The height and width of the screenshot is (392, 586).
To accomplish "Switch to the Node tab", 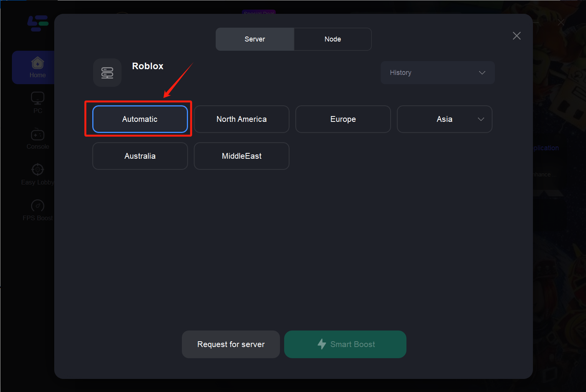I will click(333, 39).
